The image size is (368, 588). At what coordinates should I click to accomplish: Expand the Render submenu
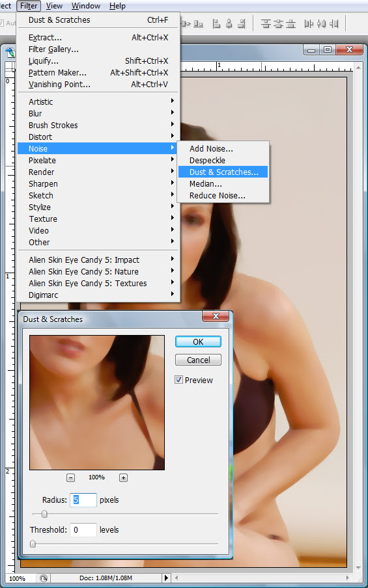pyautogui.click(x=99, y=172)
